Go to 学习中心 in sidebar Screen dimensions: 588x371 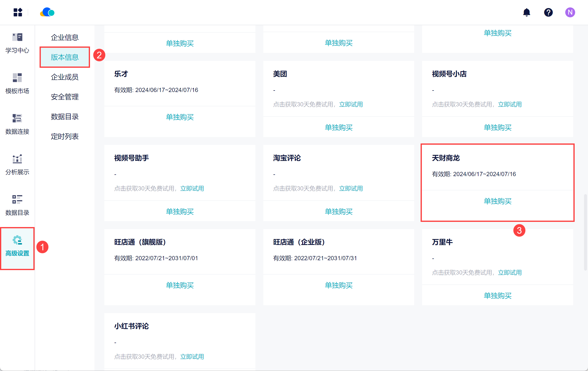point(17,43)
